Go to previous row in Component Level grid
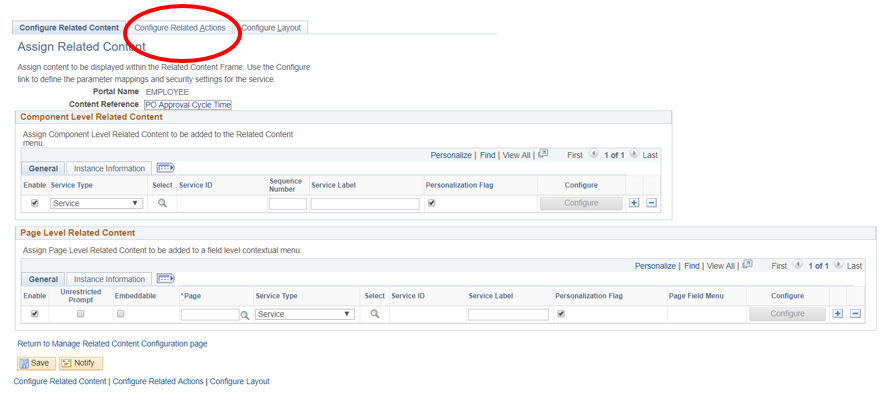This screenshot has width=890, height=396. pos(594,154)
